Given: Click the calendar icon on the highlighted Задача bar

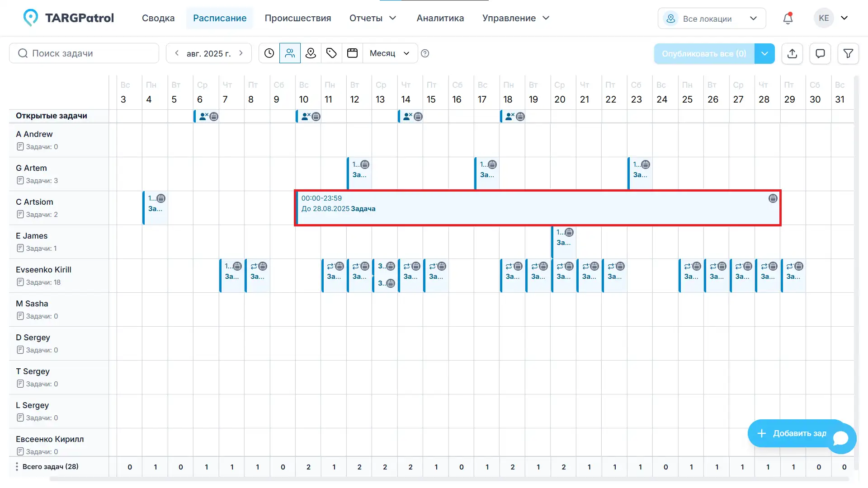Looking at the screenshot, I should (773, 198).
